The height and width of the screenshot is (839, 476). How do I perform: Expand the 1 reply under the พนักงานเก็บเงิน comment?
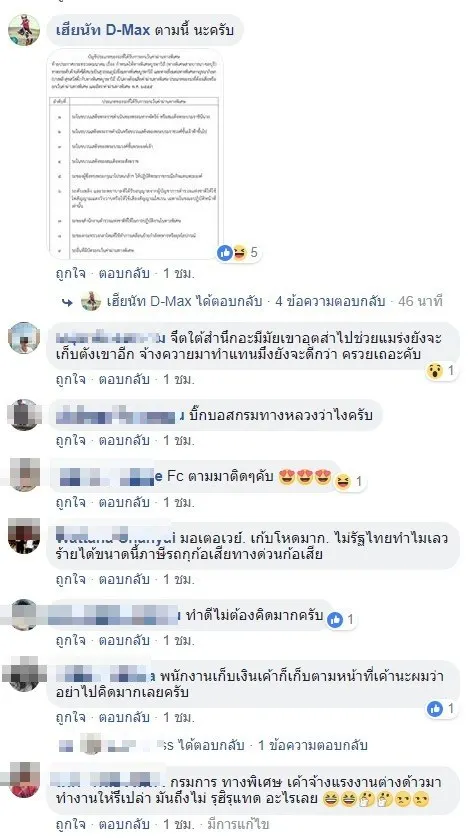[x=313, y=745]
